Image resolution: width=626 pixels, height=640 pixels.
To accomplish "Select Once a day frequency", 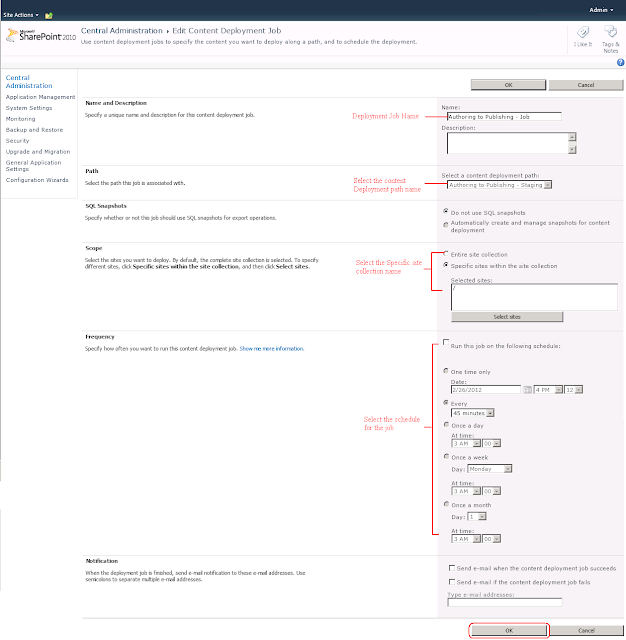I will point(446,424).
